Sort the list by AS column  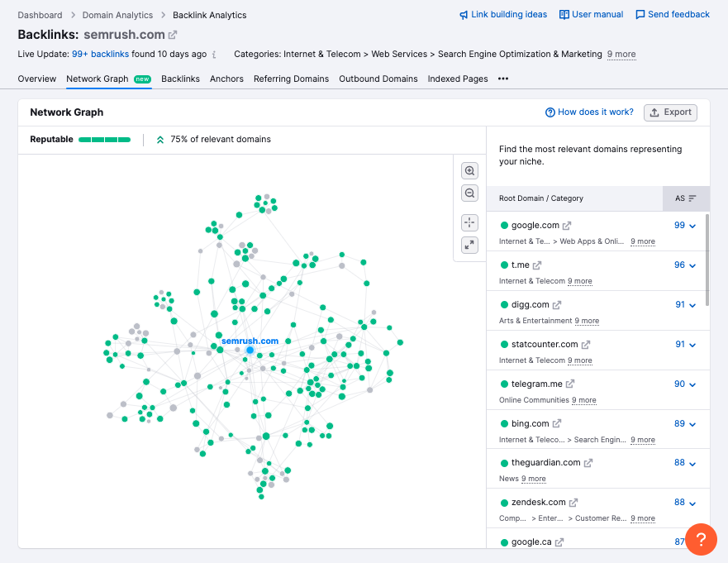[686, 198]
